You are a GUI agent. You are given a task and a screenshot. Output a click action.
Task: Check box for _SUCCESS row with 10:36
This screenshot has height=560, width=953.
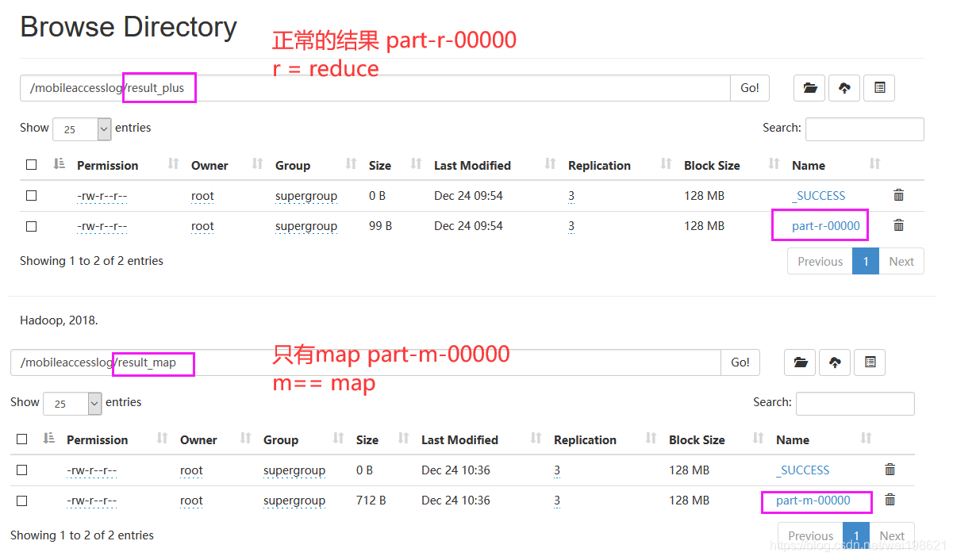[22, 470]
